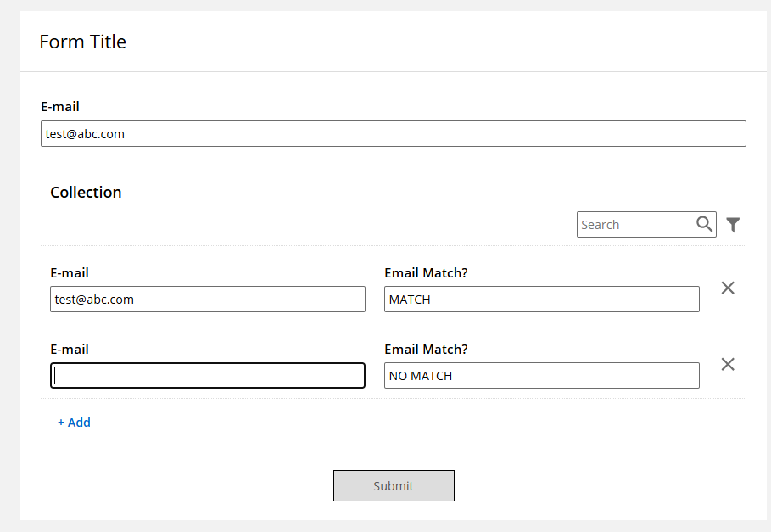Click the E-mail label above top field
Image resolution: width=771 pixels, height=532 pixels.
pyautogui.click(x=60, y=107)
